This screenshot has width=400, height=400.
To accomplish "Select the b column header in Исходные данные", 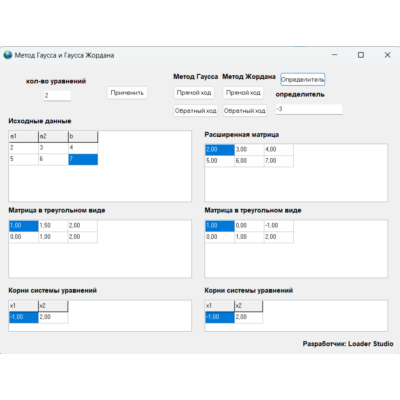I will click(x=83, y=136).
